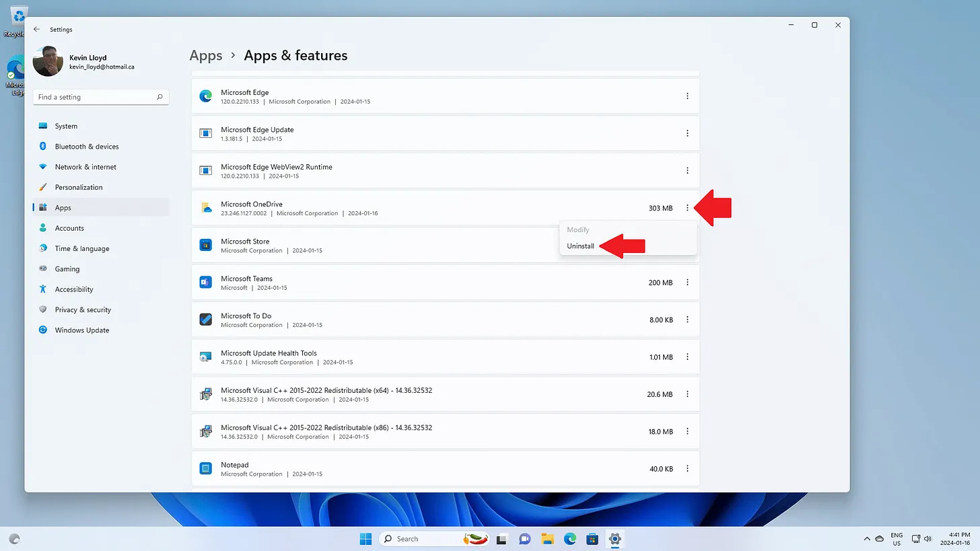
Task: Click the Microsoft Update Health Tools name
Action: coord(269,353)
